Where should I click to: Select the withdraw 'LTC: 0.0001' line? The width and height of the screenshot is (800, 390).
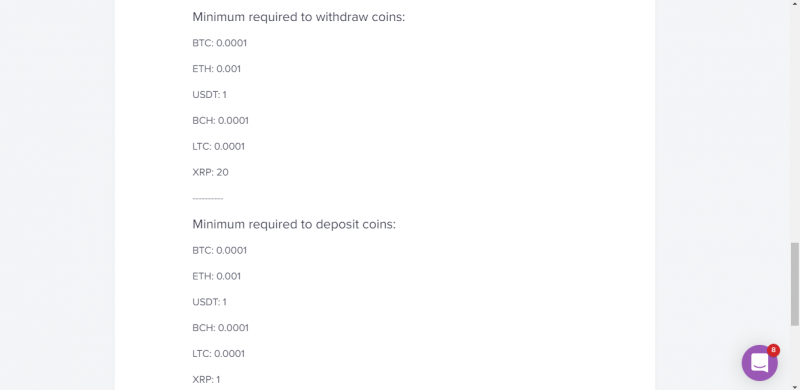tap(218, 147)
